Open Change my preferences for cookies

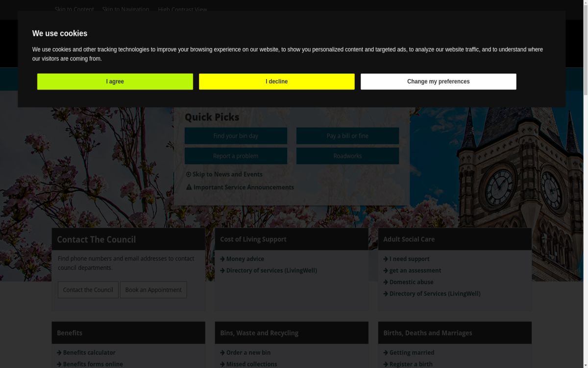point(438,81)
